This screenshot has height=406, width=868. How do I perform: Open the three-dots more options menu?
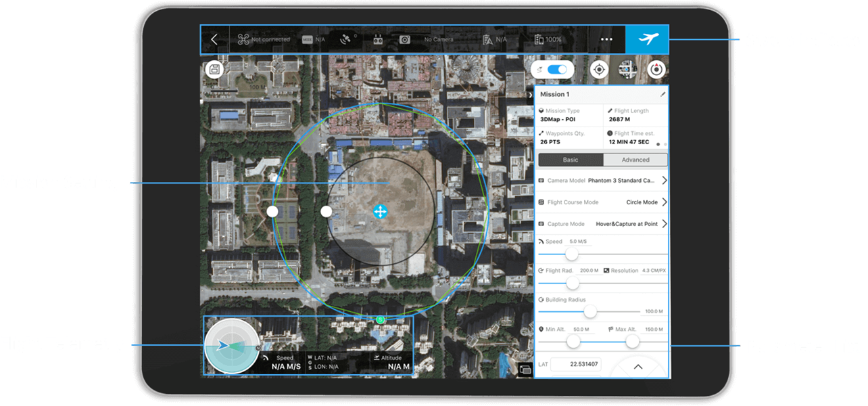pos(606,39)
